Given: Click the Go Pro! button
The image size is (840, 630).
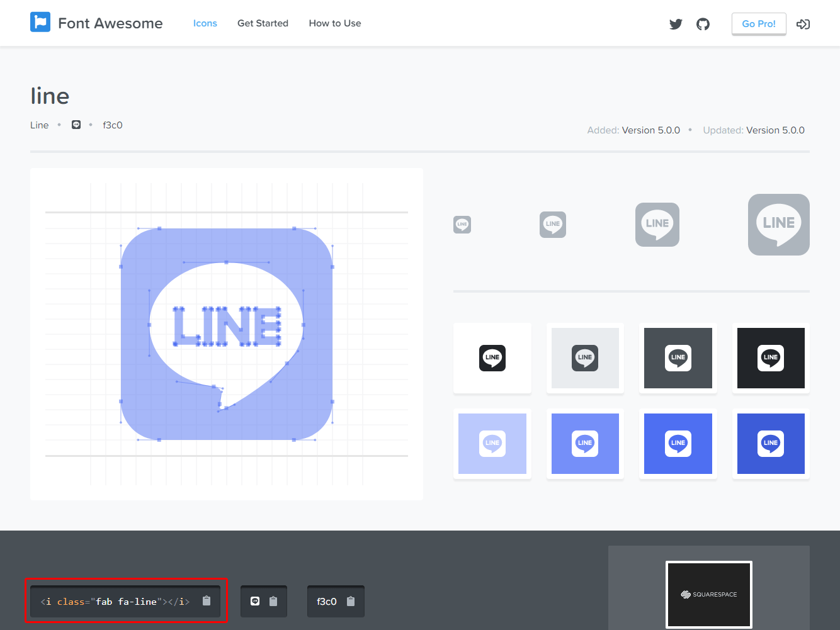Looking at the screenshot, I should pos(759,24).
